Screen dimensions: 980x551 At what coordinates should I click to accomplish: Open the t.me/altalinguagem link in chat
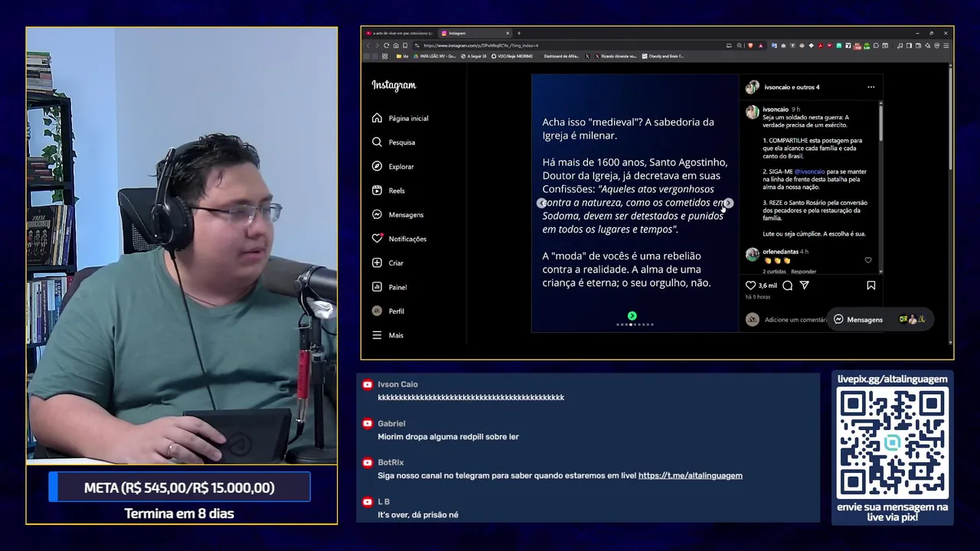click(x=690, y=475)
